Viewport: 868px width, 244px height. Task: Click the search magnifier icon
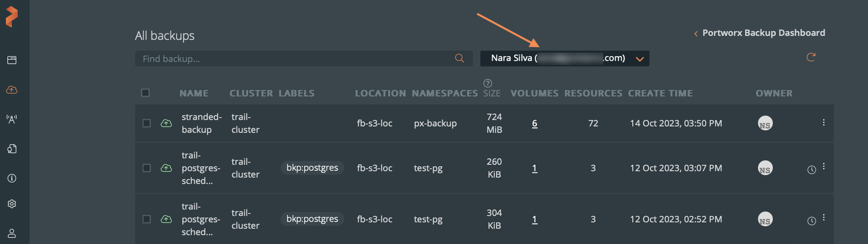click(x=459, y=59)
